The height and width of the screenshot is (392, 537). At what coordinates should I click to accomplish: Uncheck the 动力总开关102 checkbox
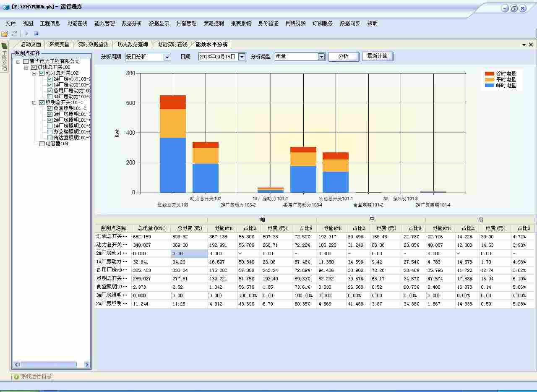click(42, 73)
